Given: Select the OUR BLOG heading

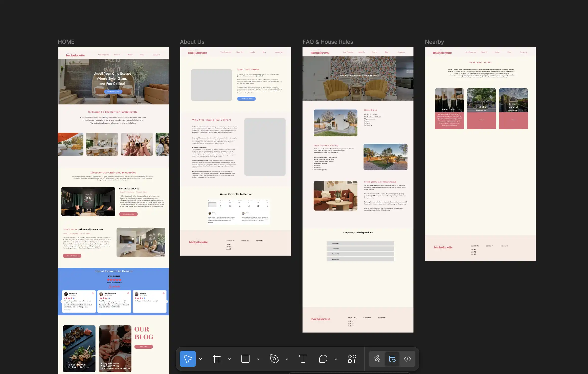Looking at the screenshot, I should click(x=144, y=333).
